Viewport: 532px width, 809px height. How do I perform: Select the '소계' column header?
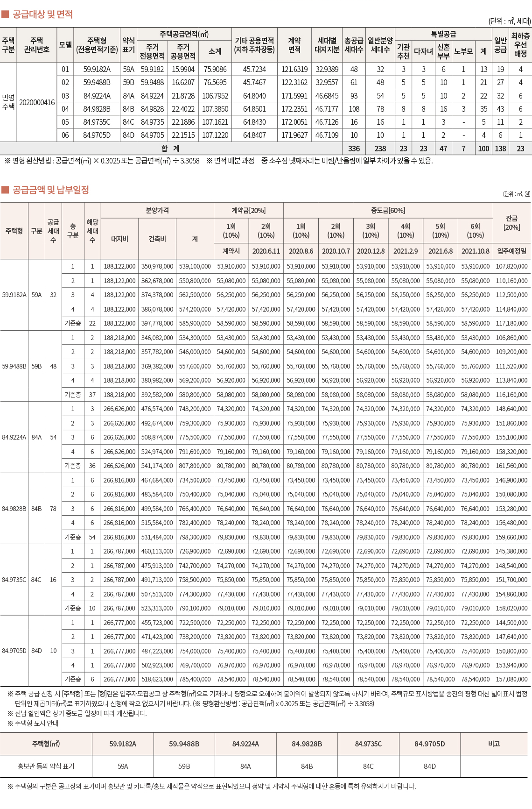(215, 51)
